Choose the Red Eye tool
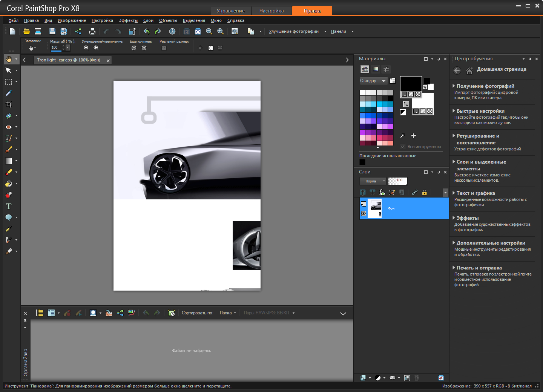 (9, 127)
